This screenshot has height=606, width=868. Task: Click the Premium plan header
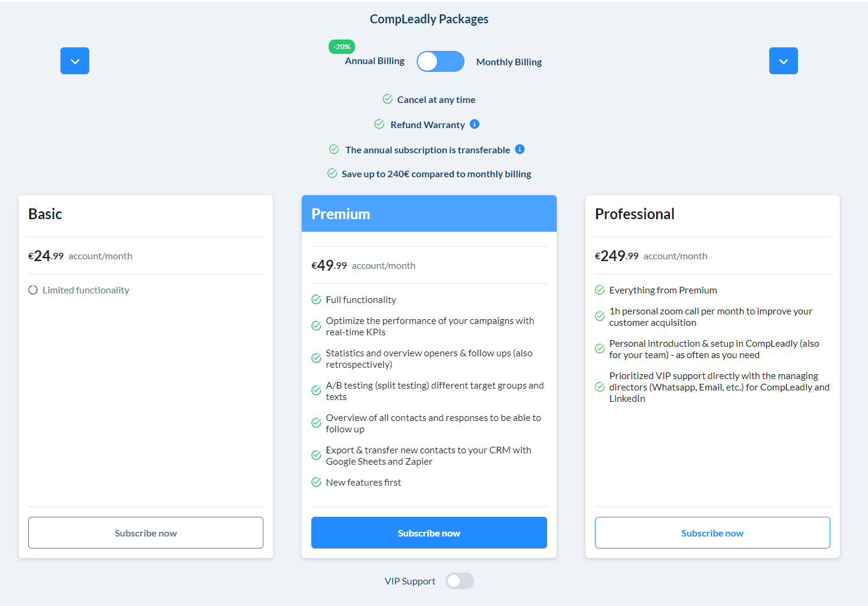tap(429, 214)
